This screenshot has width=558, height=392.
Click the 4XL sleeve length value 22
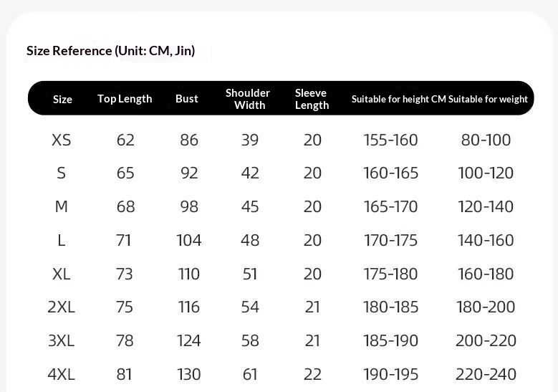tap(312, 374)
